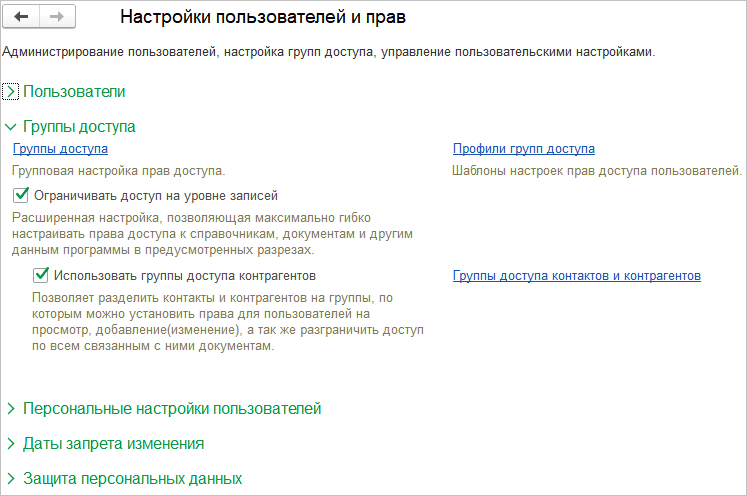Screen dimensions: 747x496
Task: Expand the Даты запрета изменения section
Action: [113, 444]
